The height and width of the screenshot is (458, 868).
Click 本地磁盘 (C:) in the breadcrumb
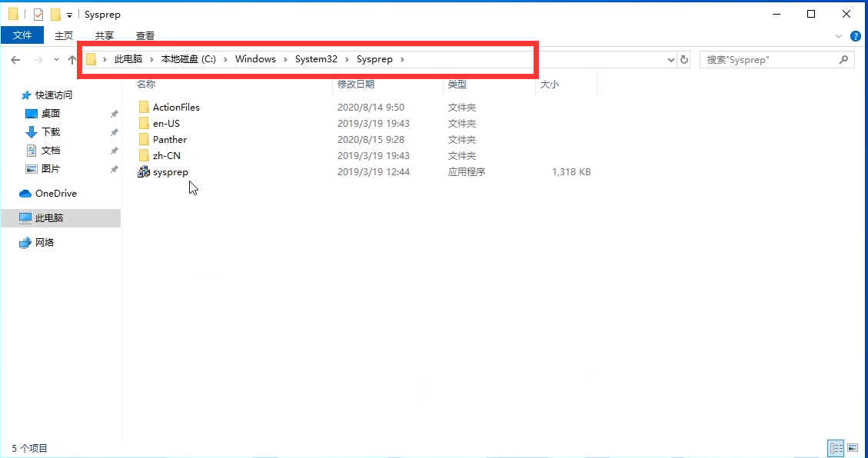coord(188,59)
